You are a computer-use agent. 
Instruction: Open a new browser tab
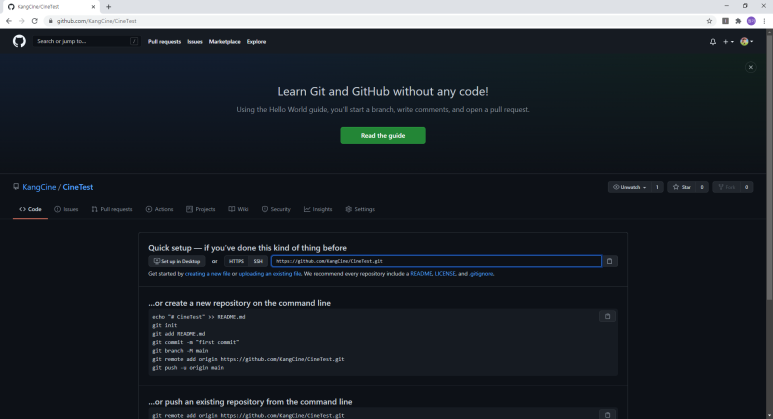108,7
